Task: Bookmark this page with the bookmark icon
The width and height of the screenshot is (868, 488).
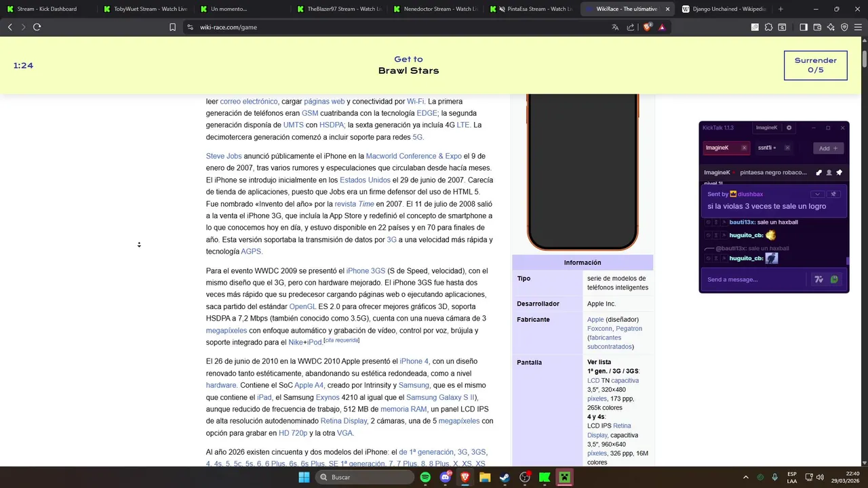Action: (172, 27)
